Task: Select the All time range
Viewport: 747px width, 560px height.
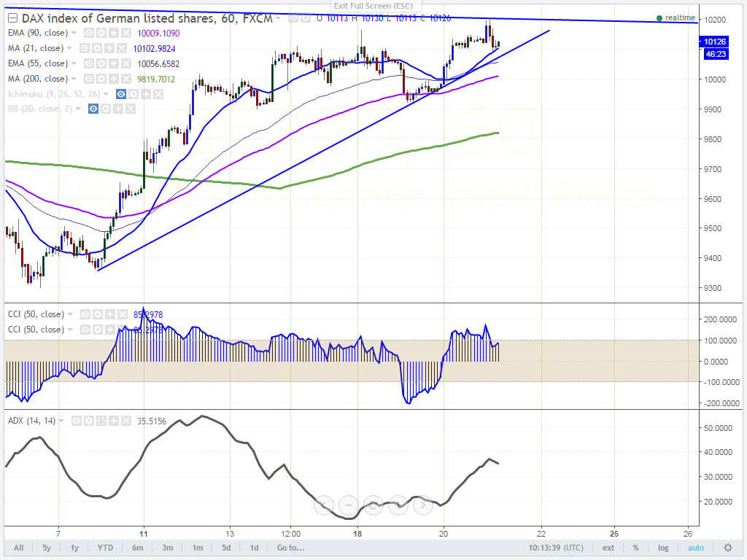Action: pyautogui.click(x=18, y=548)
